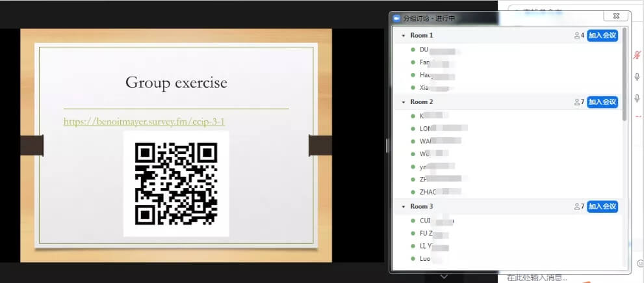The width and height of the screenshot is (644, 283).
Task: Click the Group exercise slide title
Action: tap(176, 83)
